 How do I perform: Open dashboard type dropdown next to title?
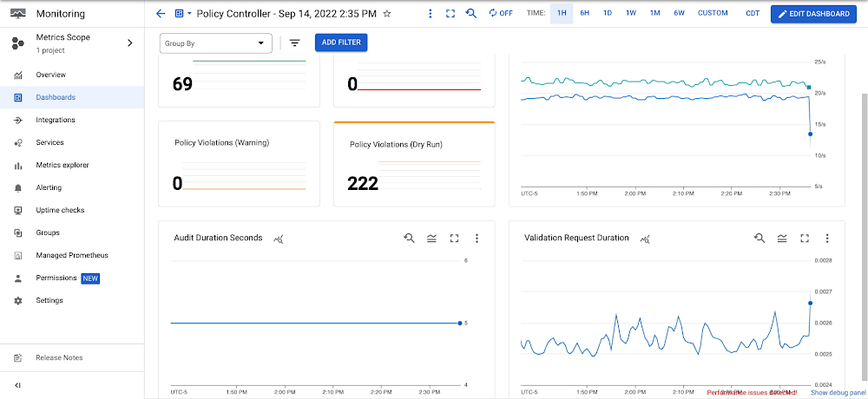pyautogui.click(x=183, y=14)
